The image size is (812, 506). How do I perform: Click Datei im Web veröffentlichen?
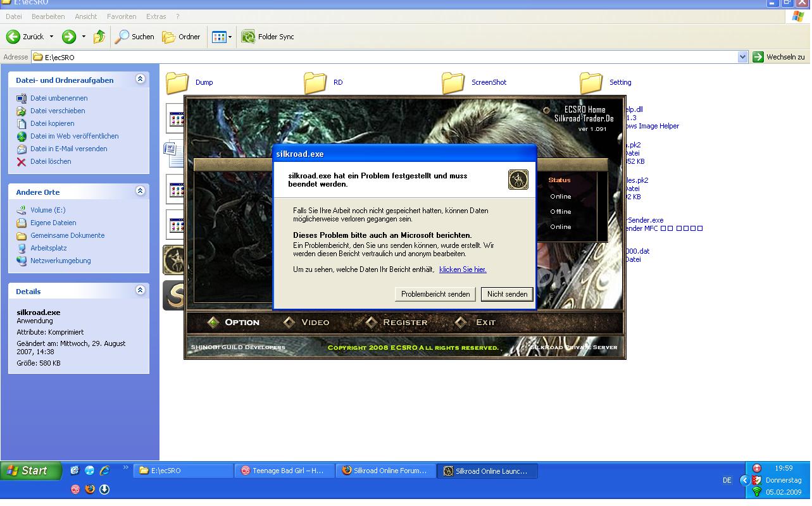point(74,136)
